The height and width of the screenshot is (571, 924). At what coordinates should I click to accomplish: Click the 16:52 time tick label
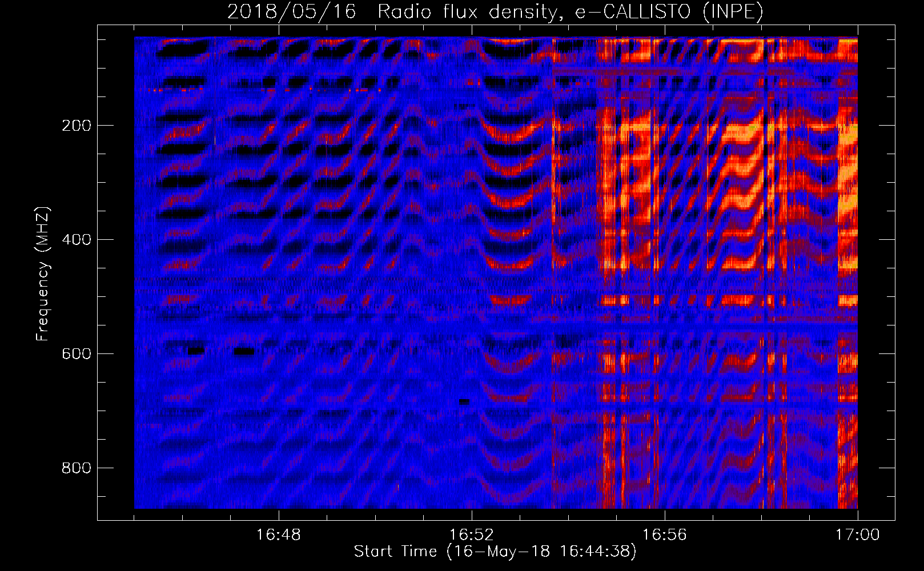tap(472, 535)
